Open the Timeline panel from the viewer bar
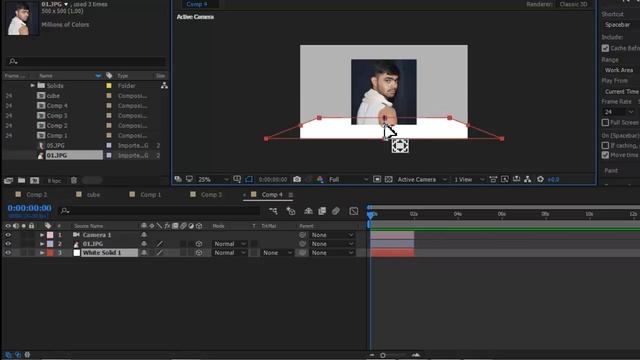 pyautogui.click(x=516, y=179)
